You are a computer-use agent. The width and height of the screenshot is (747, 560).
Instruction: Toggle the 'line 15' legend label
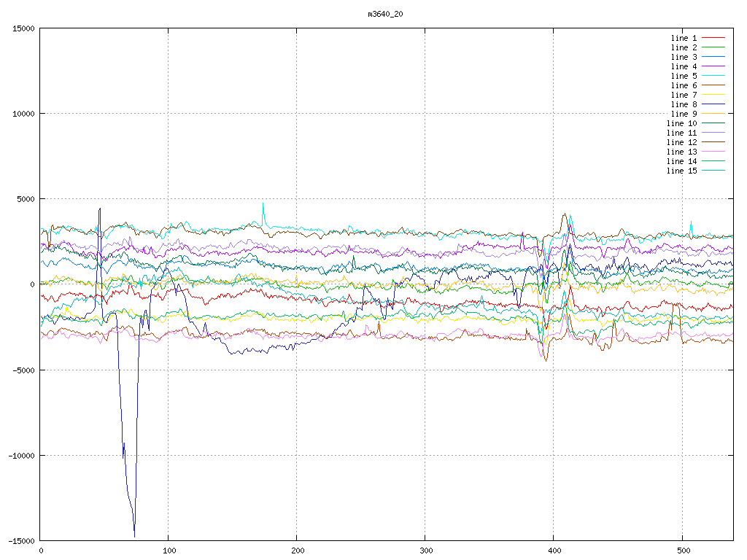(x=682, y=171)
